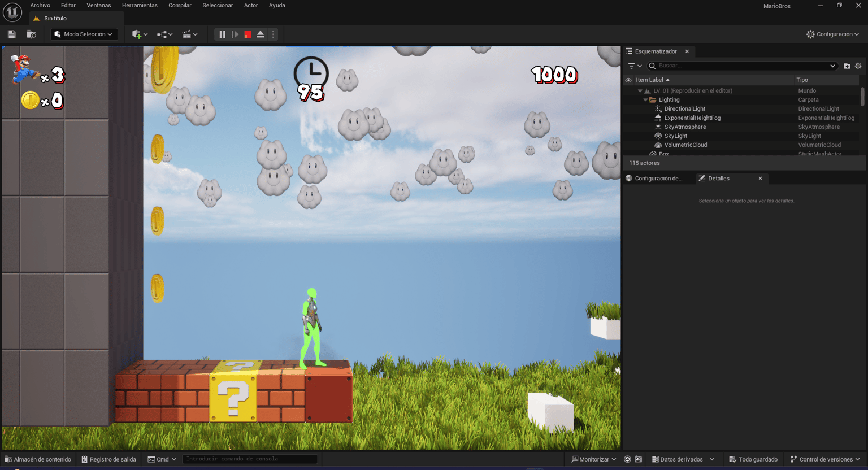Click Todo guardado save status
Image resolution: width=868 pixels, height=470 pixels.
753,459
